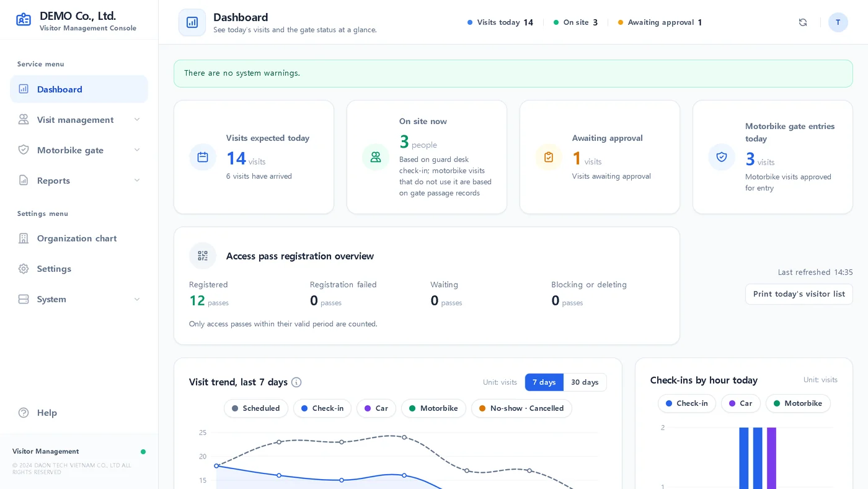
Task: Expand the Visit management submenu chevron
Action: [x=137, y=119]
